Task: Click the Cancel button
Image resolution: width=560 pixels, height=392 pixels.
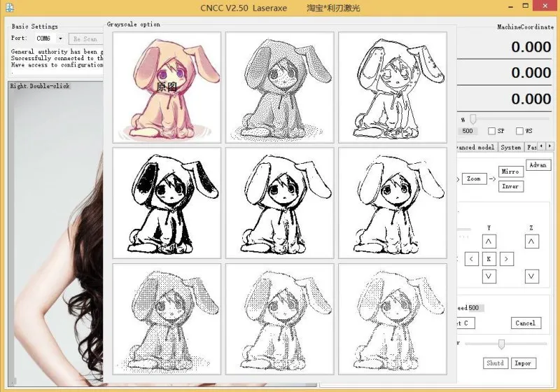Action: pyautogui.click(x=526, y=323)
